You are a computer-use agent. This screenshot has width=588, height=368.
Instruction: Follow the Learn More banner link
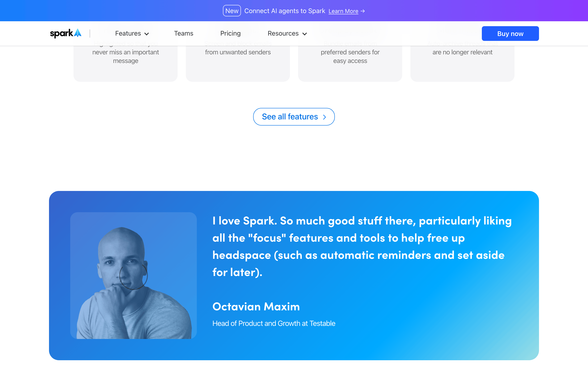pos(343,11)
